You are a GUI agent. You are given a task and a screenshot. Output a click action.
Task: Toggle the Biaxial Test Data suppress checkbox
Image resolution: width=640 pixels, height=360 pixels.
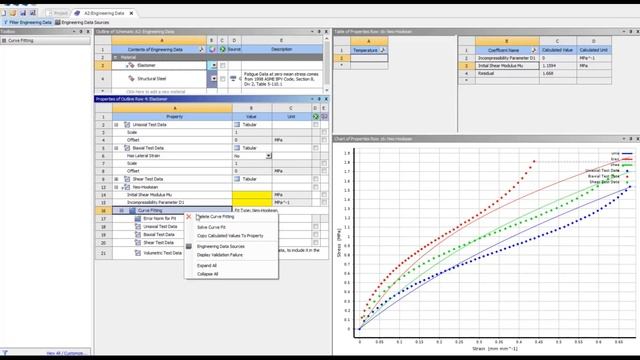pos(316,148)
